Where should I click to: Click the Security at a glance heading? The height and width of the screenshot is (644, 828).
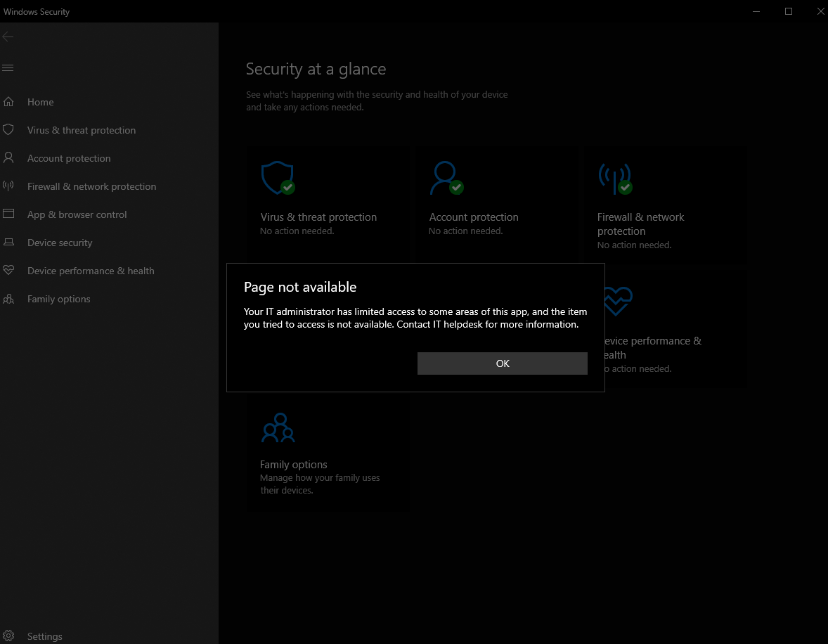pyautogui.click(x=316, y=69)
